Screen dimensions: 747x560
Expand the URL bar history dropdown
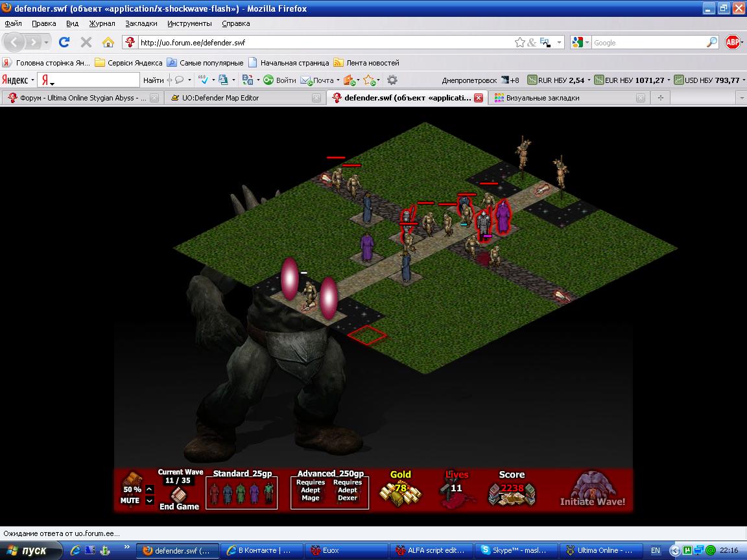point(560,42)
